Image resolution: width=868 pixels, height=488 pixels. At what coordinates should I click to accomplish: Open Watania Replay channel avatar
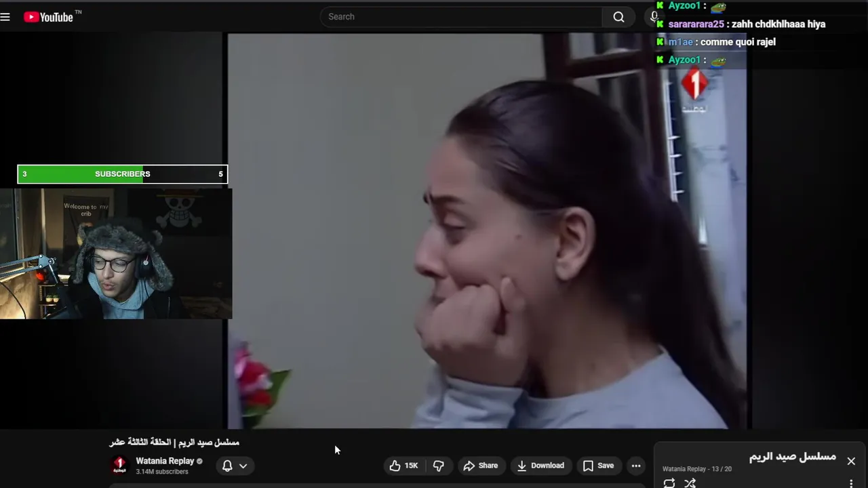(x=120, y=466)
